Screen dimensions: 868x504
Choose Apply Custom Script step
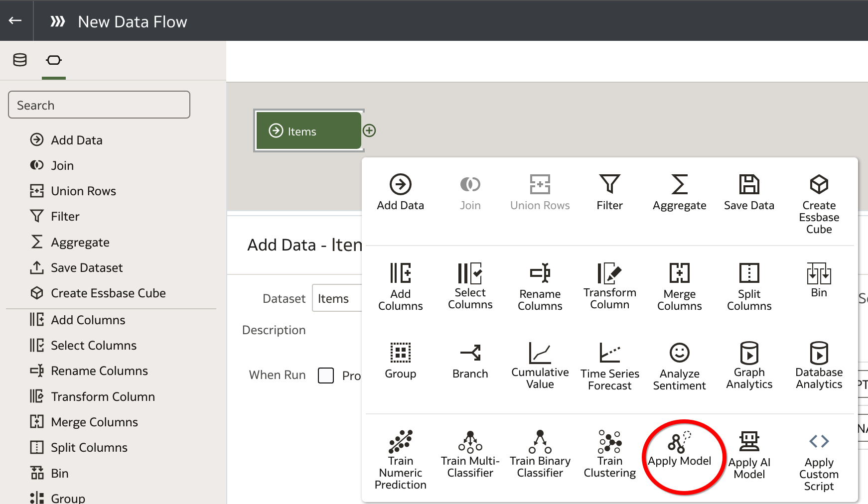(x=818, y=461)
